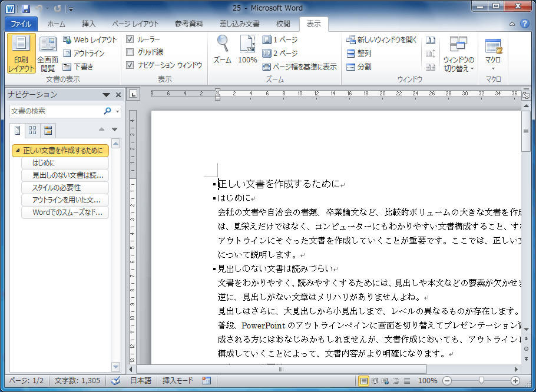This screenshot has width=536, height=392.
Task: Uncheck the ルーラー checkbox
Action: (x=130, y=39)
